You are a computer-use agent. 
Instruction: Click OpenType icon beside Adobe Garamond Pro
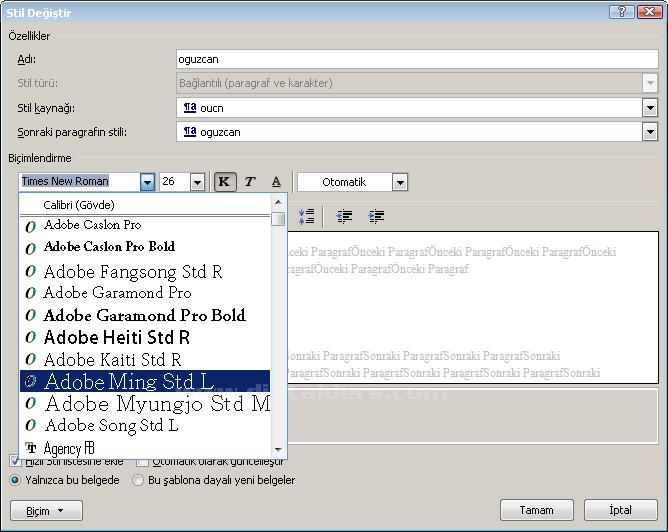pos(30,293)
